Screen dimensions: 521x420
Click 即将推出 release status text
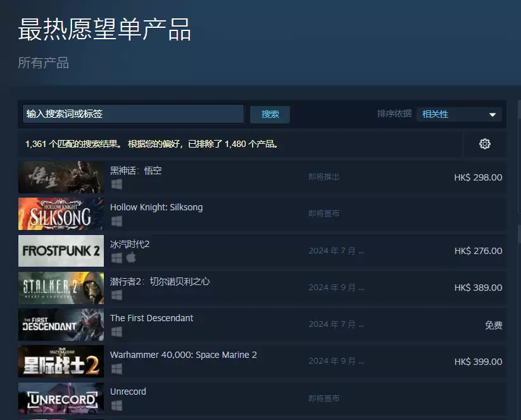[x=324, y=177]
